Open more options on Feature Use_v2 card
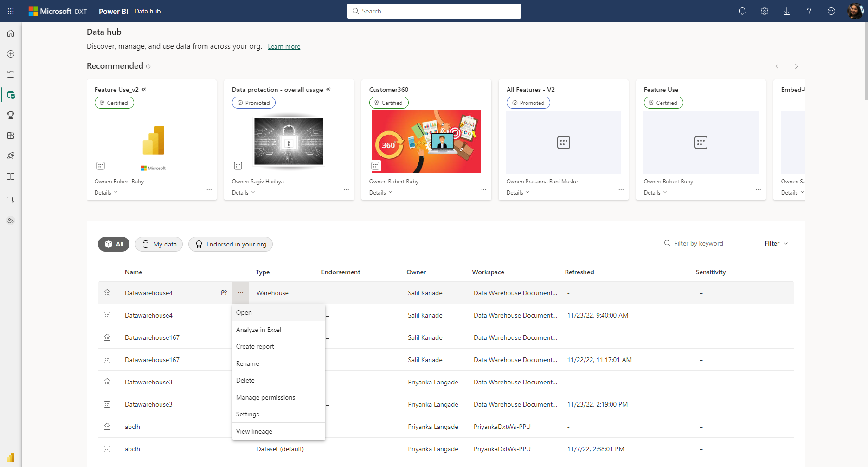This screenshot has height=467, width=868. pyautogui.click(x=209, y=189)
